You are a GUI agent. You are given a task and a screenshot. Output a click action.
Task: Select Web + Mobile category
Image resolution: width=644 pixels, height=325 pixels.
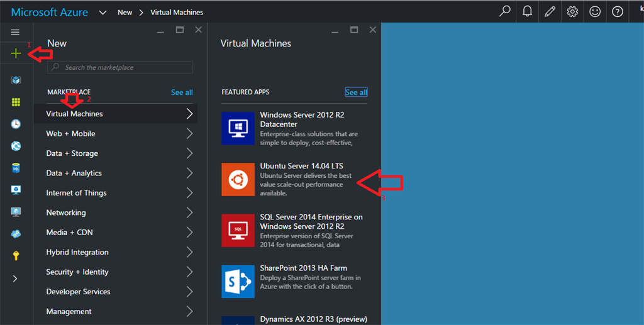[116, 133]
